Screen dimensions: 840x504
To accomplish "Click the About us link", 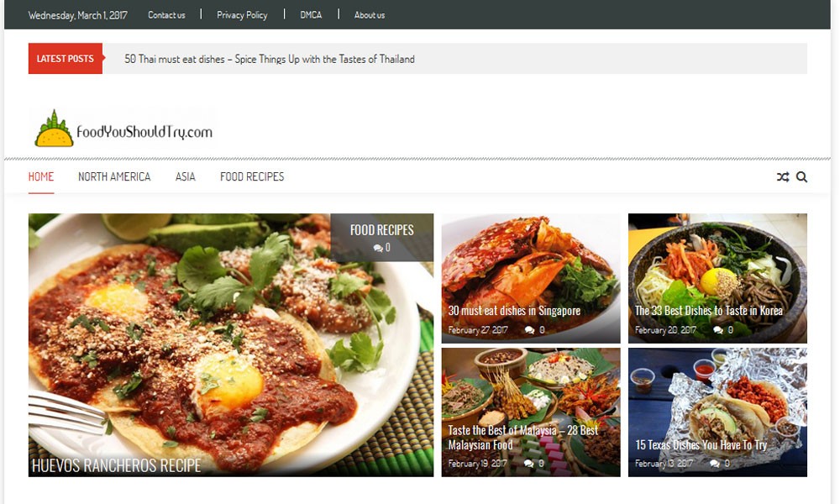I will pos(370,15).
